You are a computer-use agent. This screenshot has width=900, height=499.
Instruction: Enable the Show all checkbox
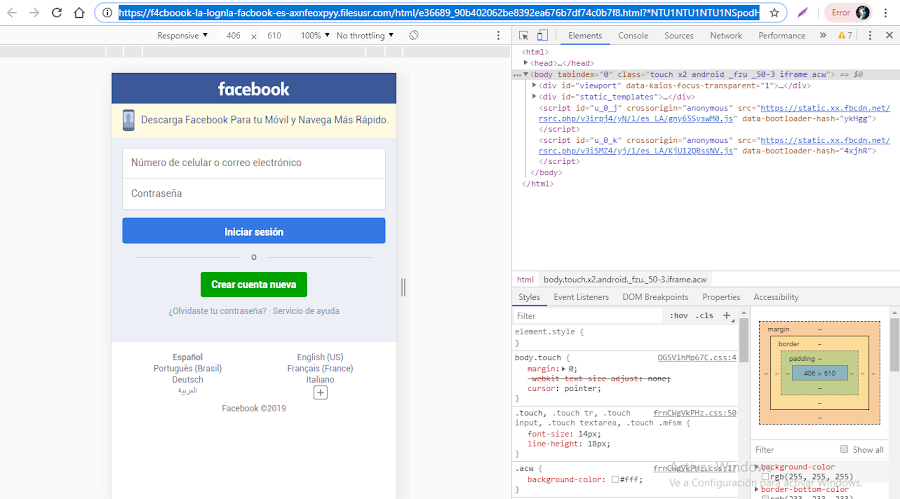point(844,449)
